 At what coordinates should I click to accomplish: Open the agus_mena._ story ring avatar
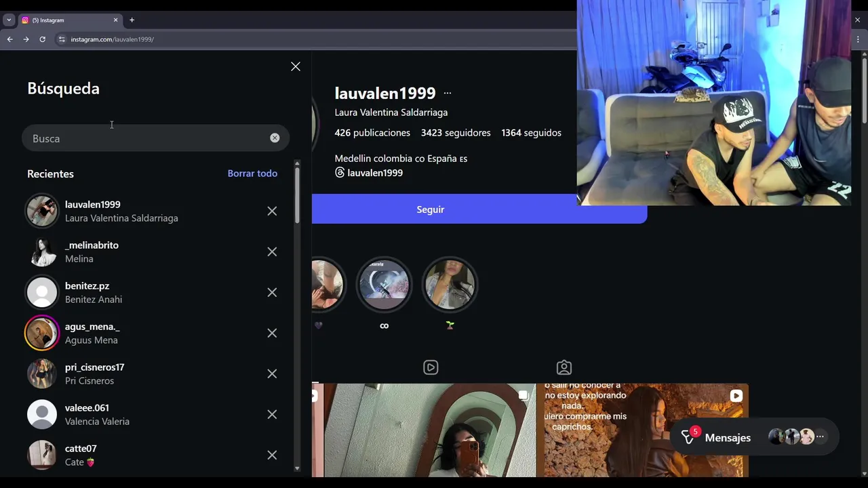click(x=42, y=333)
